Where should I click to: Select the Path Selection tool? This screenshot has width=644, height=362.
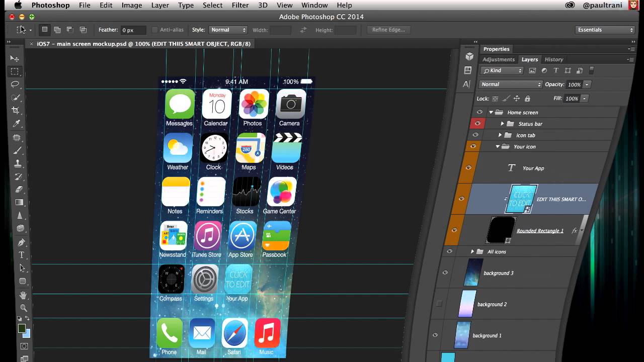click(22, 268)
